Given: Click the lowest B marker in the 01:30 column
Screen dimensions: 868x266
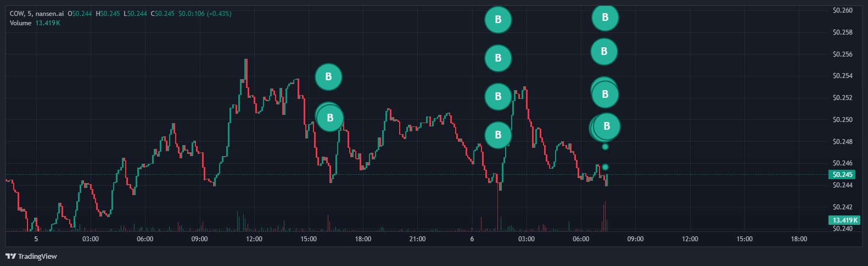Looking at the screenshot, I should (498, 135).
